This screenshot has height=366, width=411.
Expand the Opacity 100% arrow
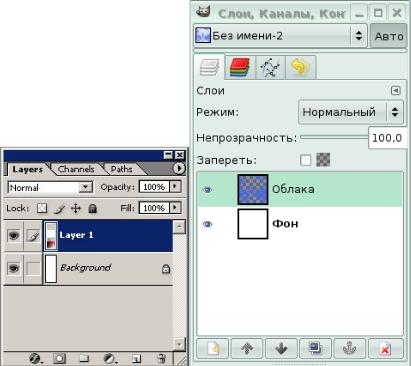[175, 187]
